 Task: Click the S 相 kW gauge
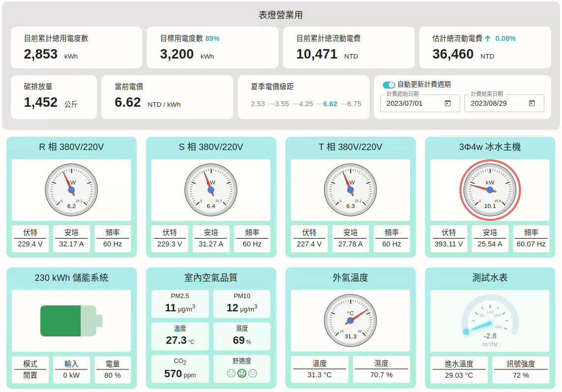(211, 190)
